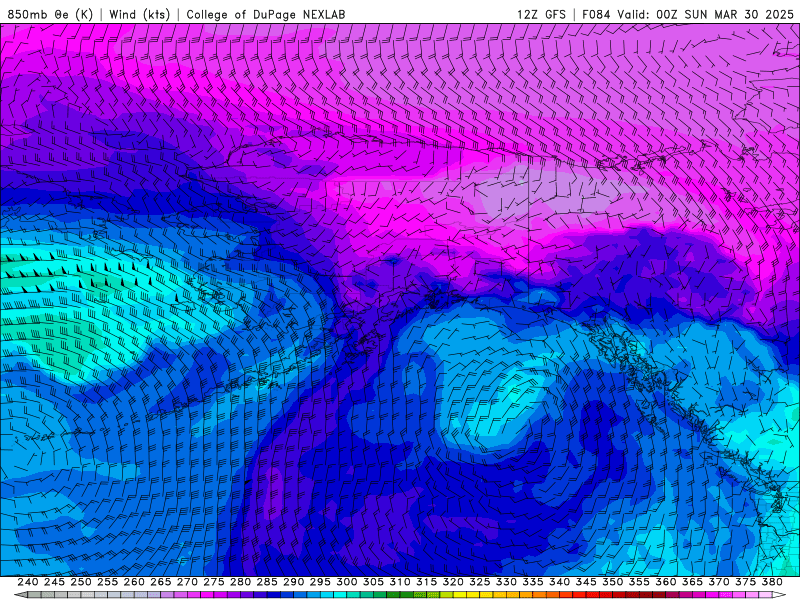Click the 370 value on the color scale
This screenshot has height=600, width=800.
pyautogui.click(x=718, y=582)
